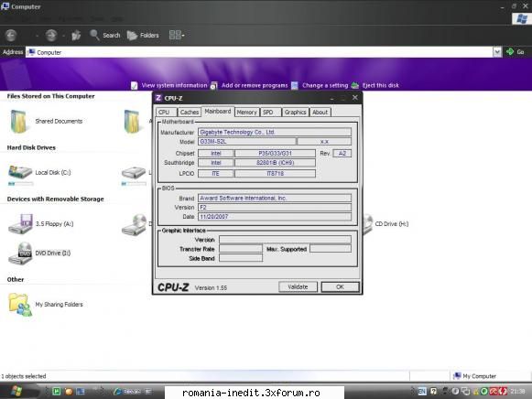Viewport: 532px width, 399px height.
Task: Click the BIOS date 11/20/2007 field
Action: (x=275, y=217)
